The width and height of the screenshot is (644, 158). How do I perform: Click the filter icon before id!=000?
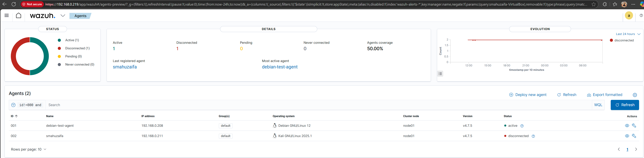tap(14, 105)
